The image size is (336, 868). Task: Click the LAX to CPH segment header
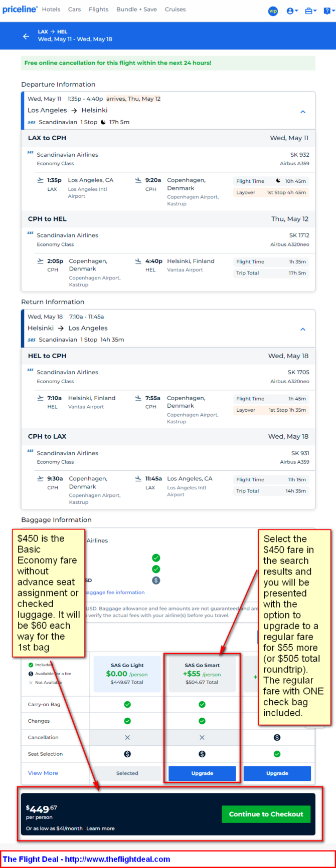pyautogui.click(x=168, y=138)
